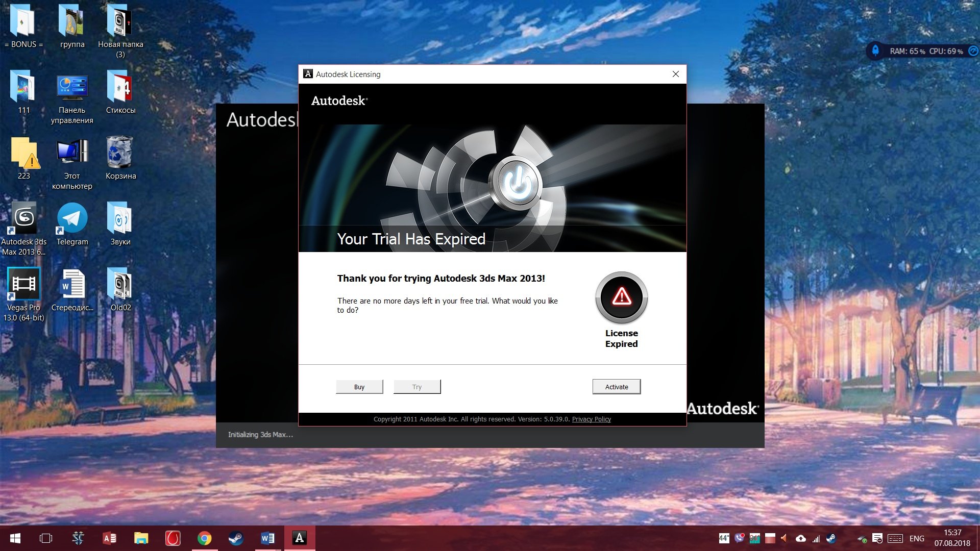
Task: Click the RAM CPU widget speed dial icon
Action: point(973,51)
